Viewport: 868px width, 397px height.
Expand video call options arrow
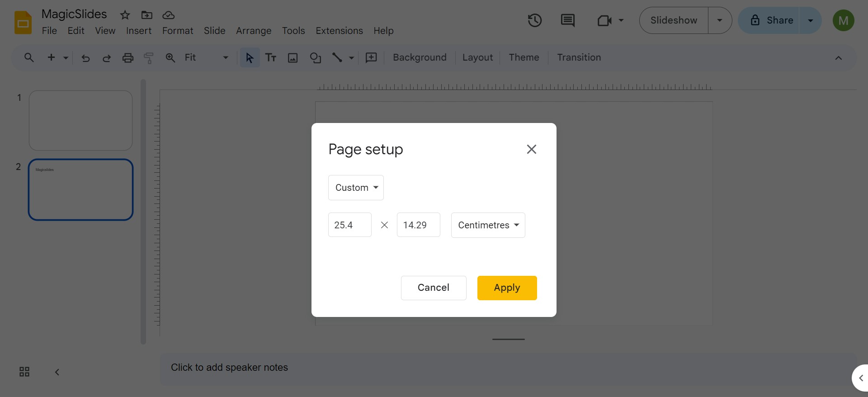(x=621, y=20)
